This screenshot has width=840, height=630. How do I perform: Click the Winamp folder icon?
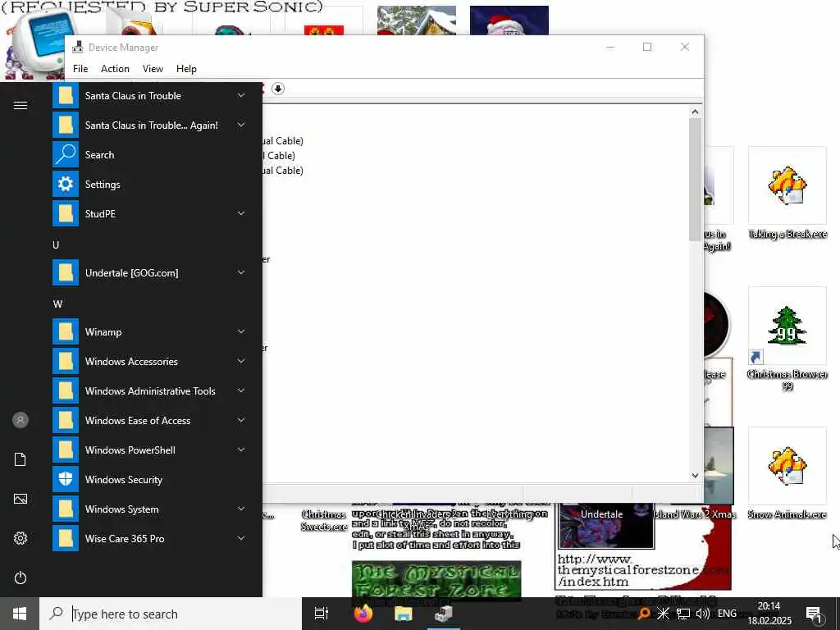[66, 332]
